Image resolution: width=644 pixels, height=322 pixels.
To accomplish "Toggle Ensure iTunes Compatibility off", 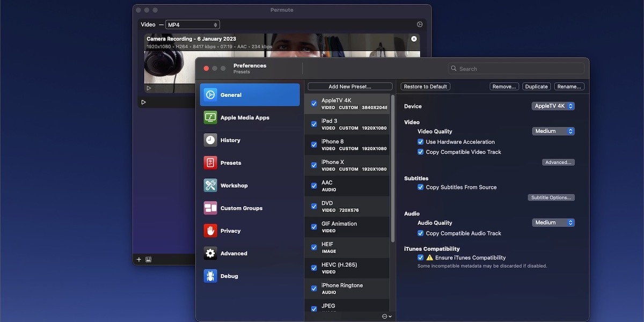I will tap(421, 257).
